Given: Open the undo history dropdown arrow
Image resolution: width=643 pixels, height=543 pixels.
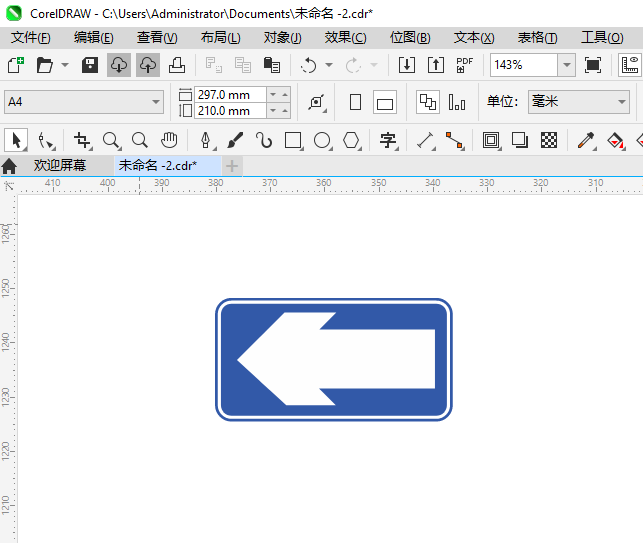Looking at the screenshot, I should pos(329,65).
